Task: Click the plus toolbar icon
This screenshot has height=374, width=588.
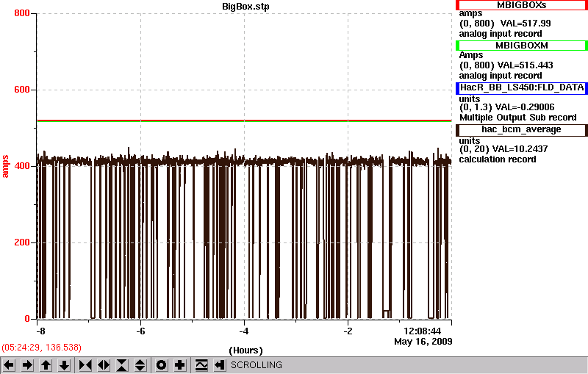Action: 180,365
